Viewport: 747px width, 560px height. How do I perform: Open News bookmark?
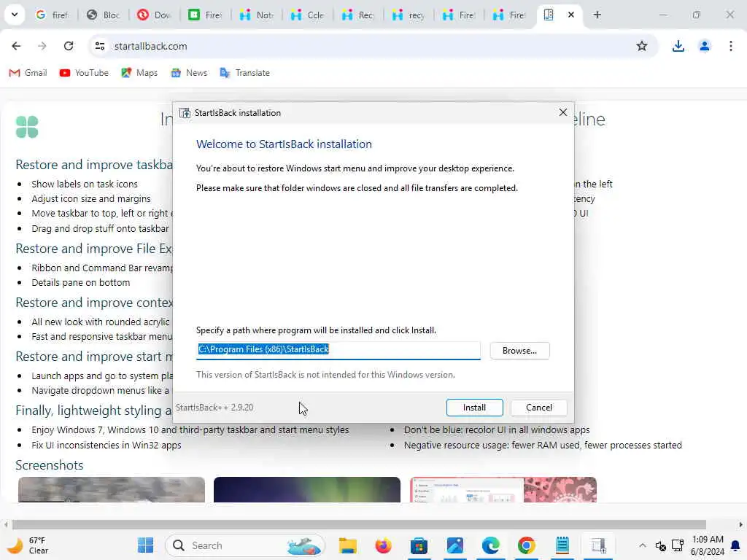189,73
